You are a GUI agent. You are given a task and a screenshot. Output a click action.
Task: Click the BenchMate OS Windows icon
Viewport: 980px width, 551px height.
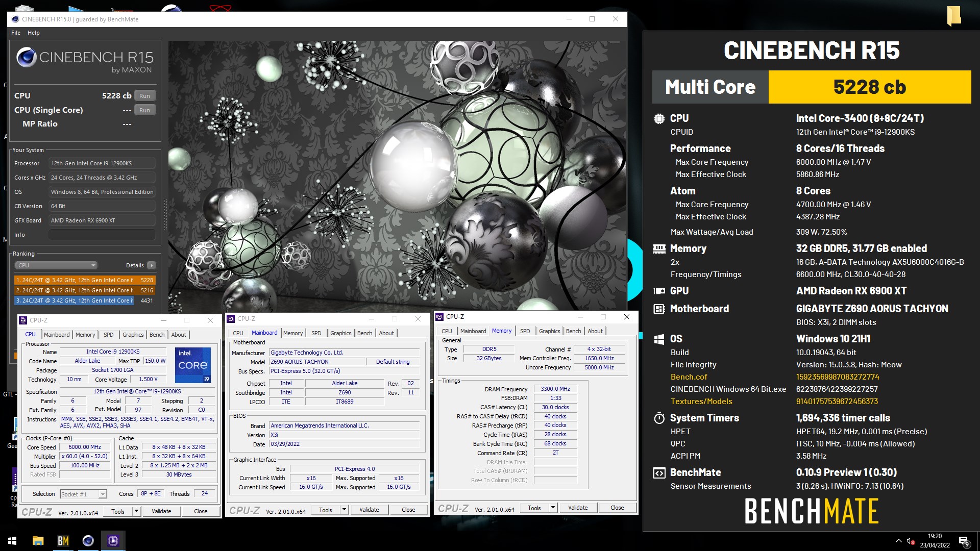tap(659, 339)
